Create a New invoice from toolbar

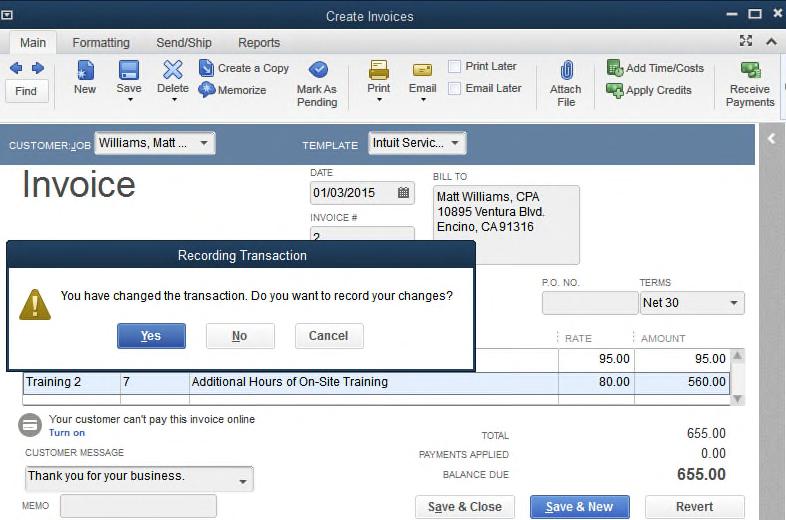point(85,77)
